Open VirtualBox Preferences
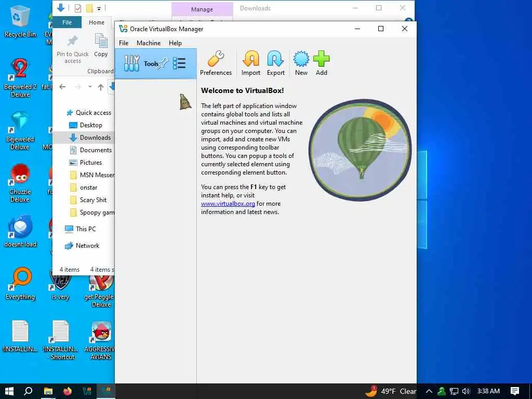The width and height of the screenshot is (532, 399). click(216, 63)
